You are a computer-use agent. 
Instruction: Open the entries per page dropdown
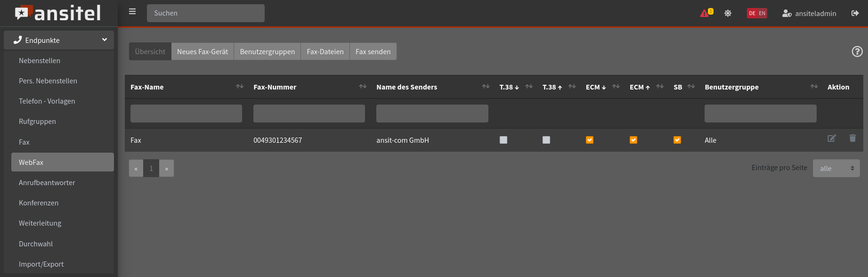[836, 168]
